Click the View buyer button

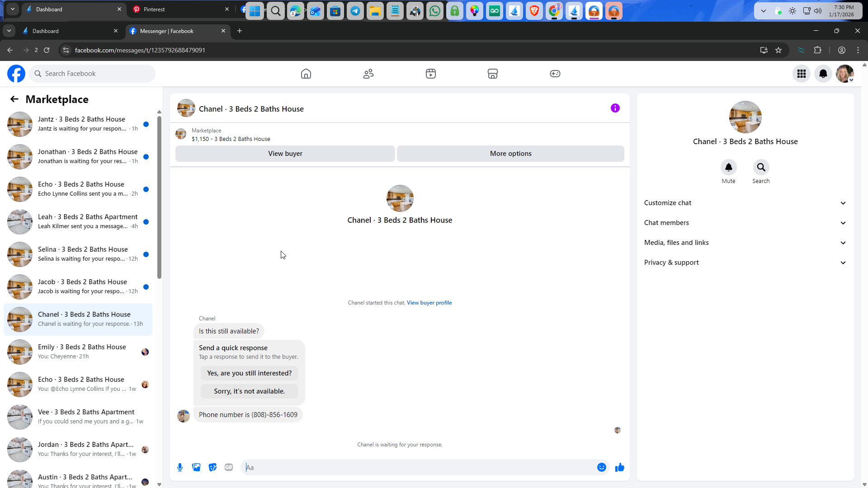[x=285, y=154]
